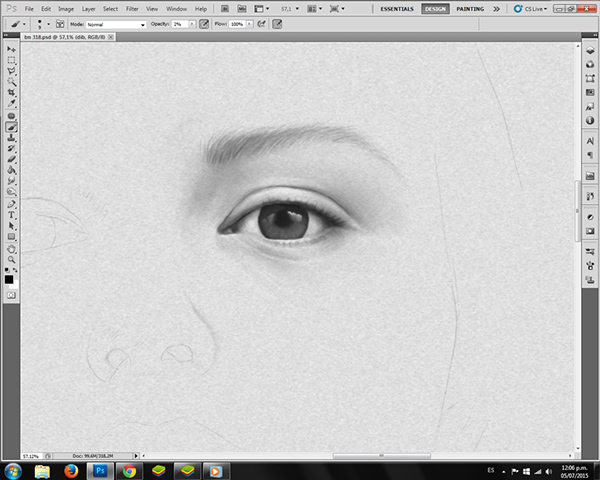
Task: Select the Zoom tool in toolbox
Action: pyautogui.click(x=11, y=259)
